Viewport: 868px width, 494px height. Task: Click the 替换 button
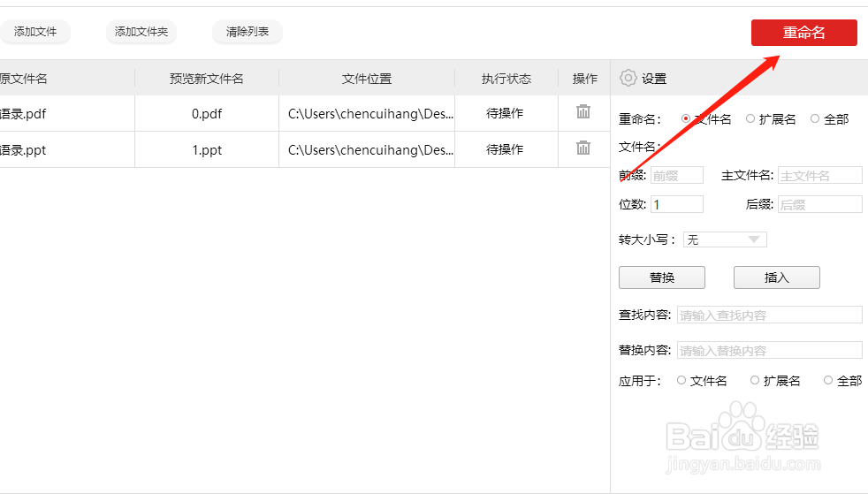(x=661, y=277)
